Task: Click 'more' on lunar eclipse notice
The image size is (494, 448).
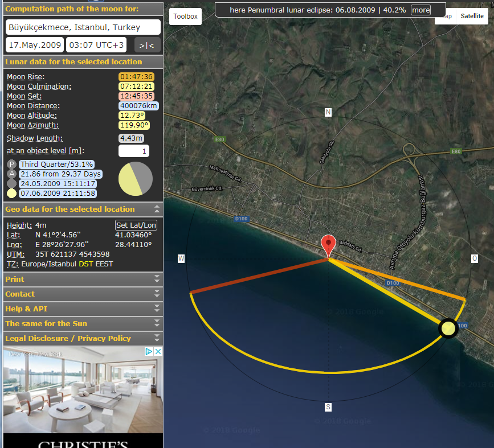Action: point(420,10)
